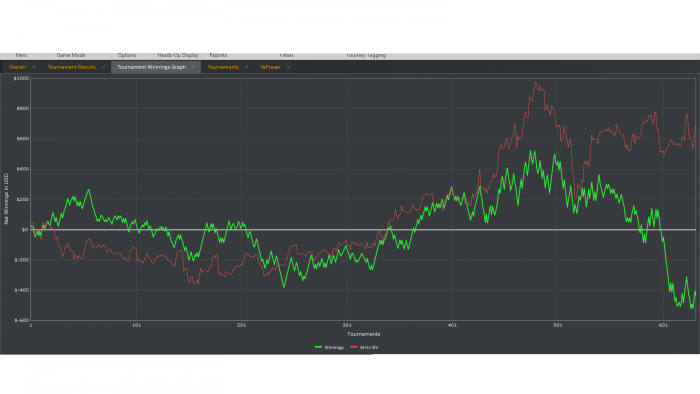Click the 501 x-axis tick label
The height and width of the screenshot is (394, 700).
[x=558, y=325]
